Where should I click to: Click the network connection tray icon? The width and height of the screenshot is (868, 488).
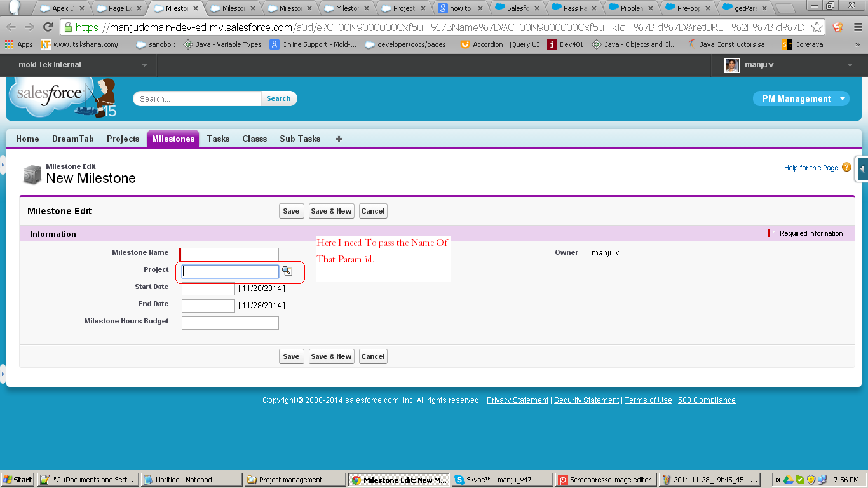(822, 480)
